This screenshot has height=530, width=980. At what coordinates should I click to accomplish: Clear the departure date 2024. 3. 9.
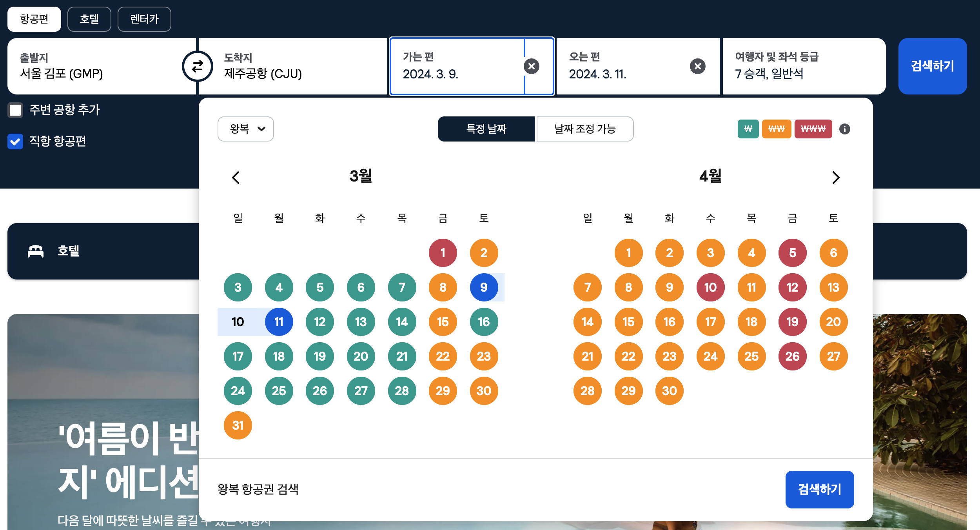coord(531,66)
